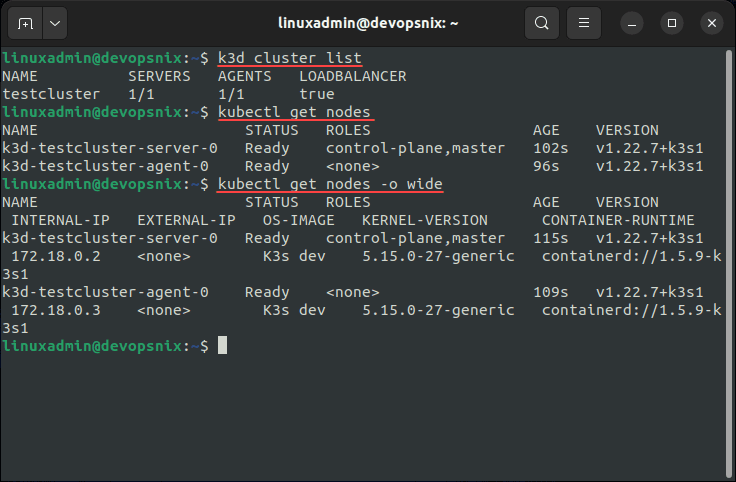Image resolution: width=736 pixels, height=482 pixels.
Task: Open the hamburger main menu
Action: 582,23
